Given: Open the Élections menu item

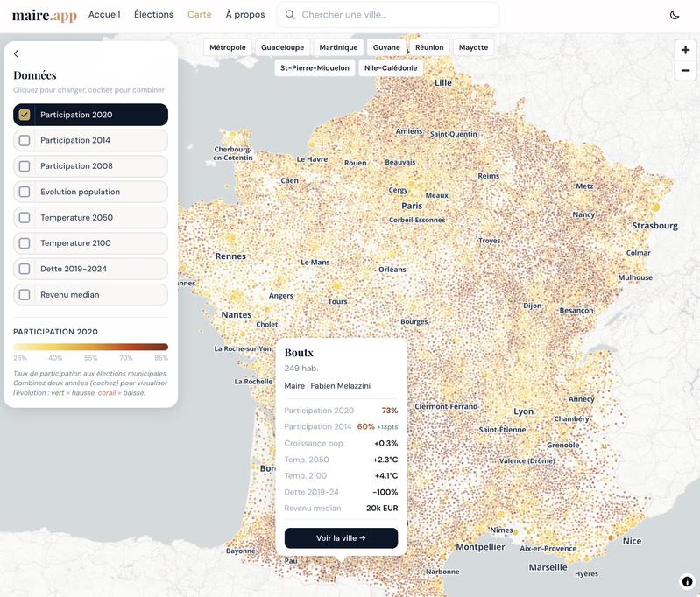Looking at the screenshot, I should click(x=153, y=15).
